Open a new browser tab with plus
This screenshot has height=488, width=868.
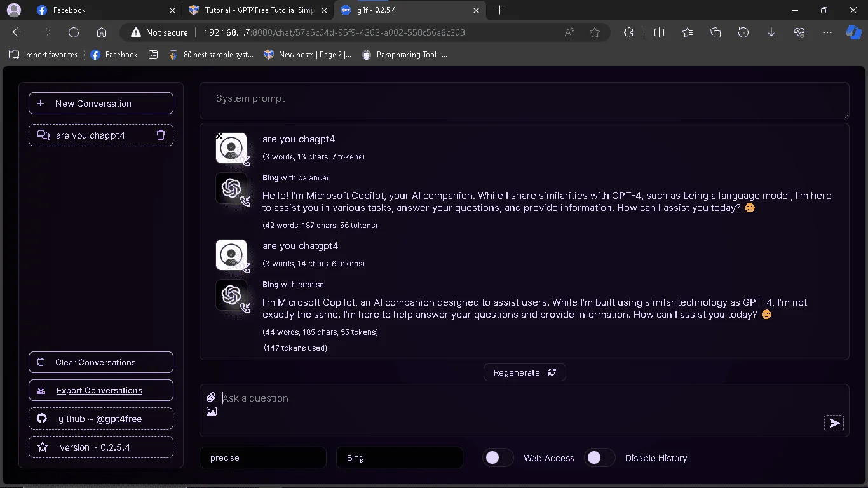(500, 10)
